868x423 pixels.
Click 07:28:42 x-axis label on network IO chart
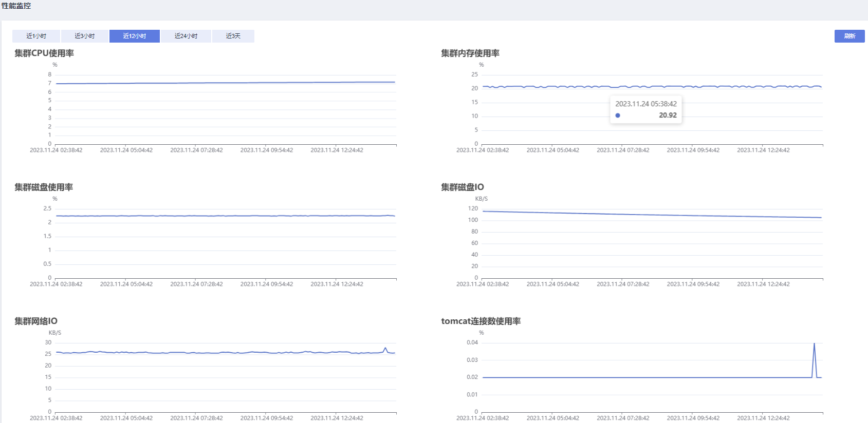tap(196, 418)
